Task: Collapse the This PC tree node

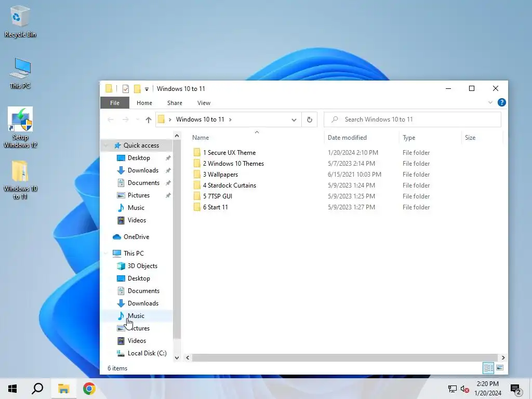Action: click(x=106, y=254)
